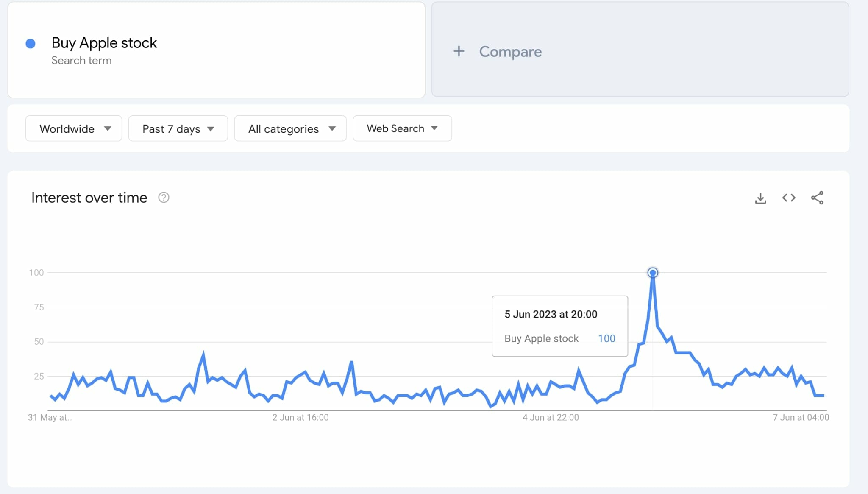Screen dimensions: 868x494
Task: Click the tooltip date 5 Jun 2023
Action: (551, 314)
